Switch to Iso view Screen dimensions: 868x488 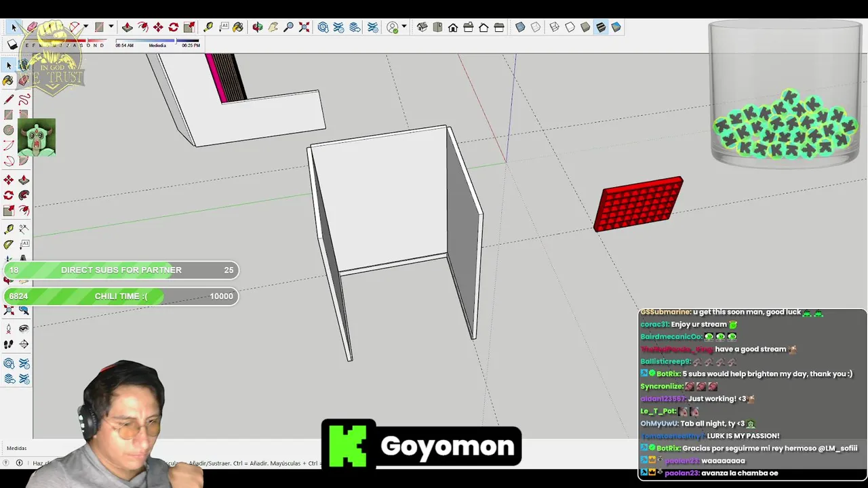(x=422, y=27)
